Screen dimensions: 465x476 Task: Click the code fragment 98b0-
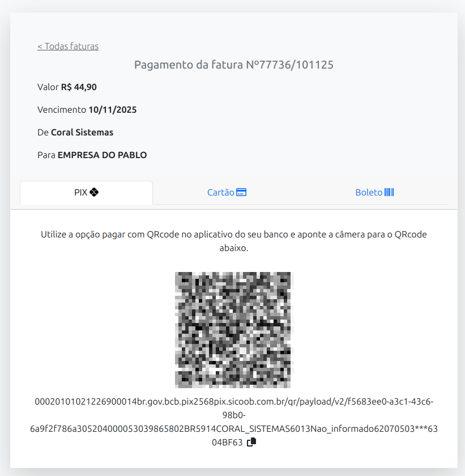coord(234,415)
